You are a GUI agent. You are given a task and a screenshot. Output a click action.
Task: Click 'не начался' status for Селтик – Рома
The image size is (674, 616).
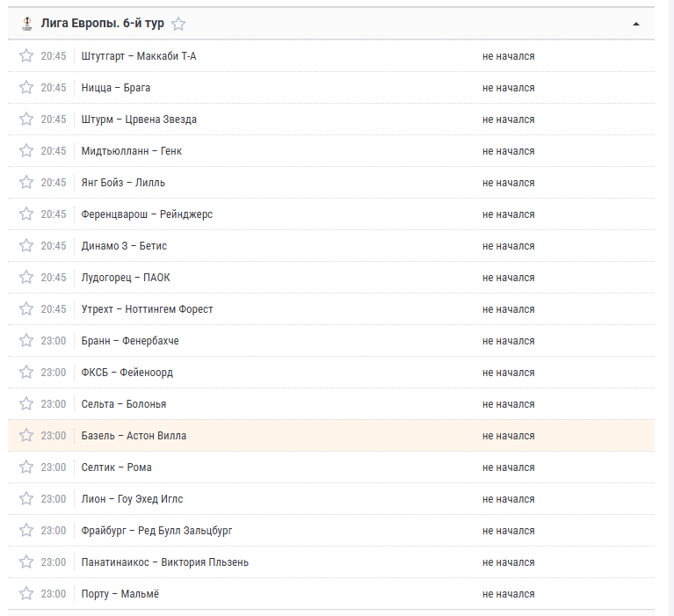click(508, 467)
